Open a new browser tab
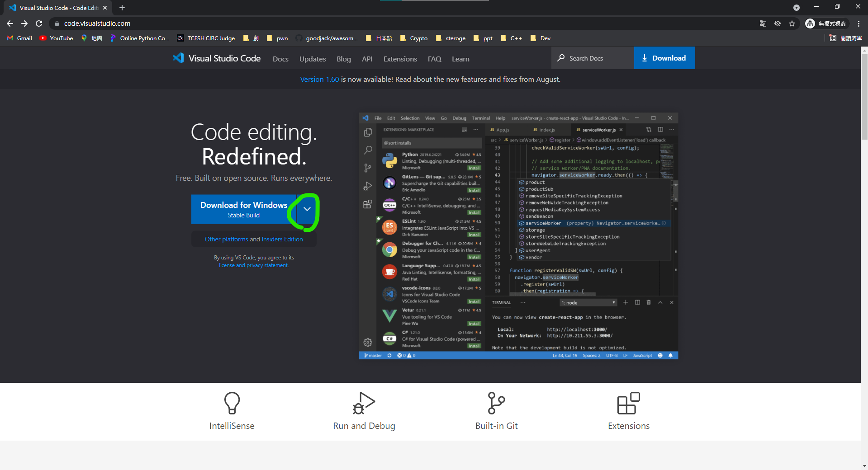Screen dimensions: 868x470 tap(122, 8)
